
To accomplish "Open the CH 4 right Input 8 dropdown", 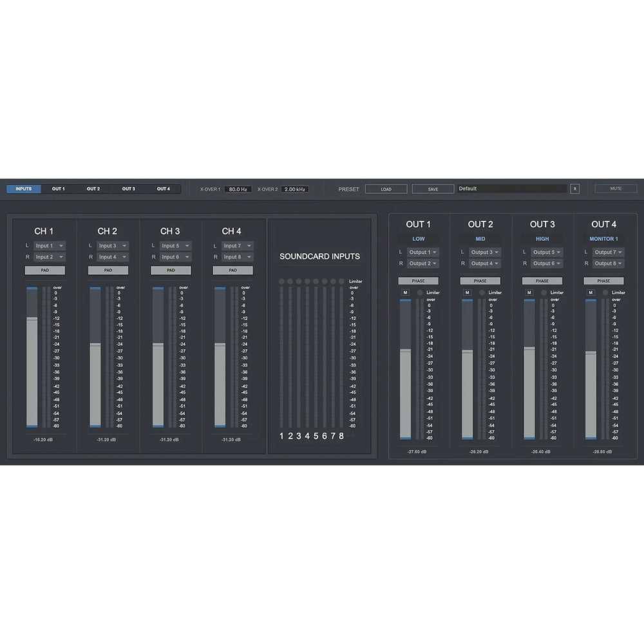I will (x=237, y=257).
